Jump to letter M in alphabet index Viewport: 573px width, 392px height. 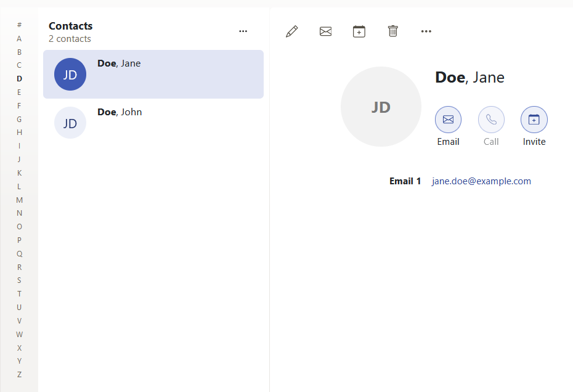click(x=19, y=200)
